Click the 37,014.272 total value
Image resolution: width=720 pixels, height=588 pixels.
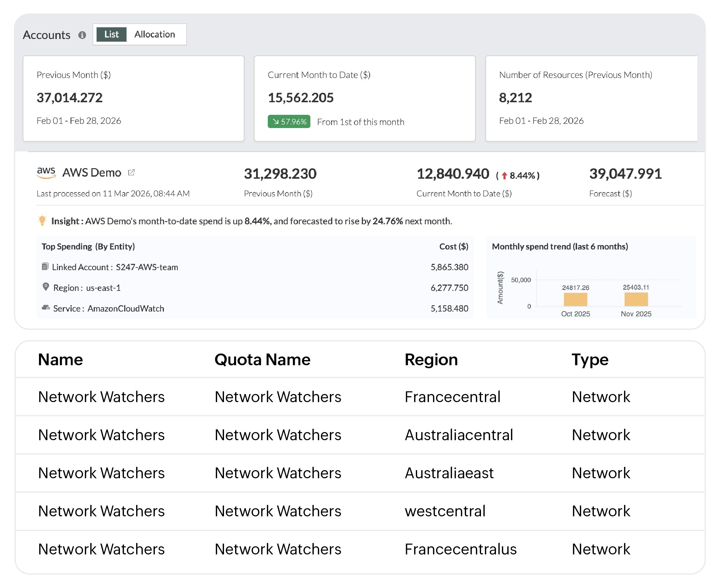coord(70,97)
